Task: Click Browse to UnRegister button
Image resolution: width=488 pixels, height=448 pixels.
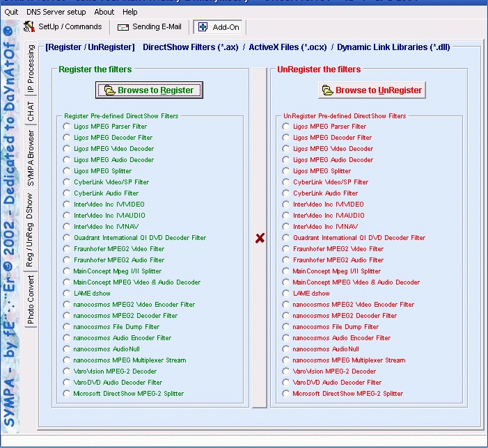Action: [x=372, y=90]
